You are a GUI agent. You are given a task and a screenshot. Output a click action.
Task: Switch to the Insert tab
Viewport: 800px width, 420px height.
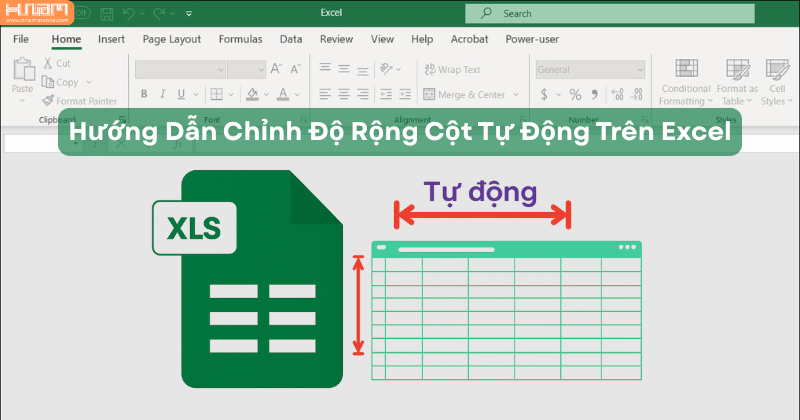pos(111,39)
